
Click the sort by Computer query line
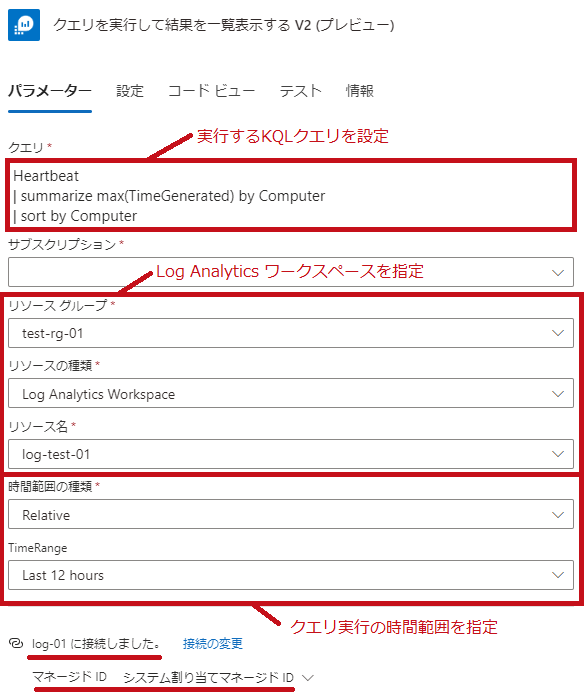click(x=75, y=216)
